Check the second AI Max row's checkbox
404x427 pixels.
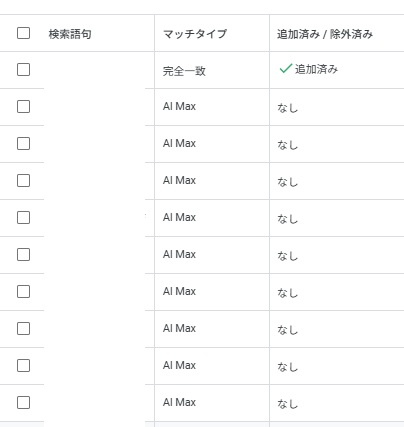pos(23,144)
